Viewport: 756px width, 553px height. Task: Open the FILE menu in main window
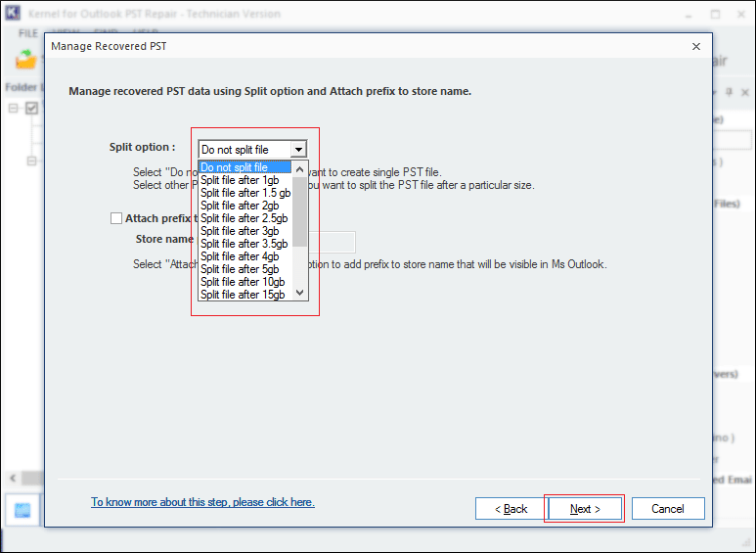(28, 33)
